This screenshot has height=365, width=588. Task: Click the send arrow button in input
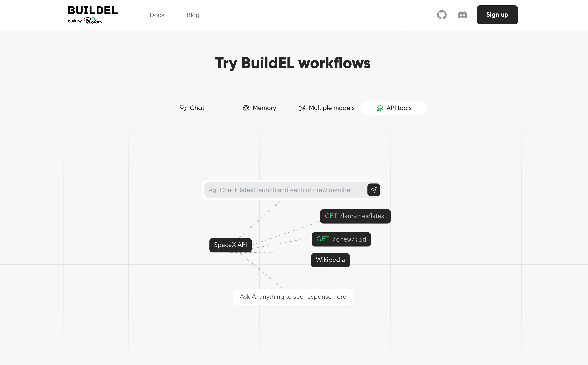pyautogui.click(x=374, y=190)
